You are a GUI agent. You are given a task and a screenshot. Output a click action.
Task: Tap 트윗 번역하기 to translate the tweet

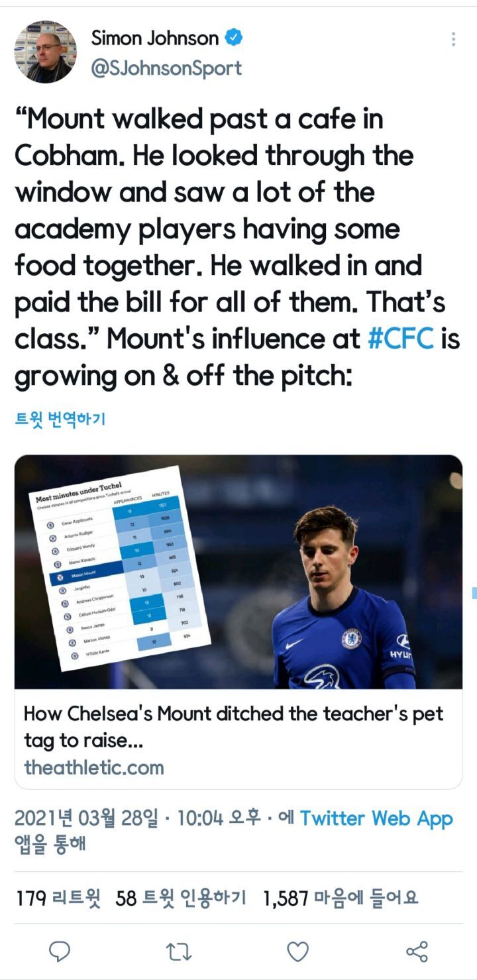pyautogui.click(x=60, y=419)
